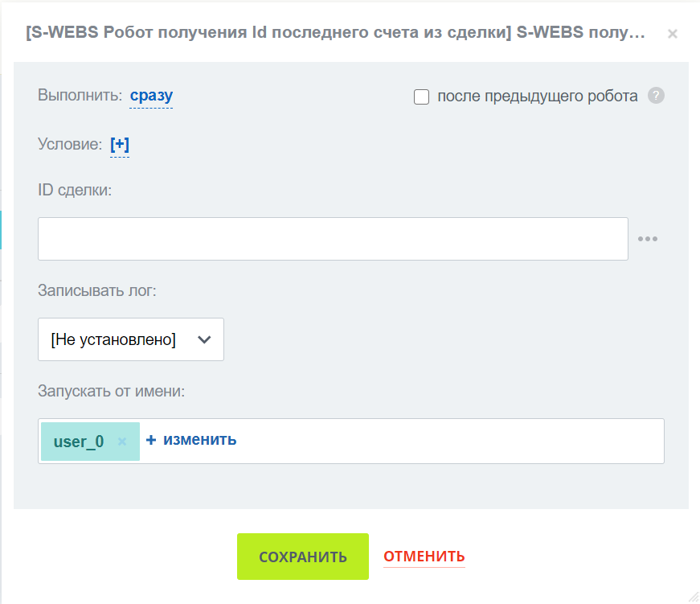Click the resize grip at dialog corner

(692, 596)
